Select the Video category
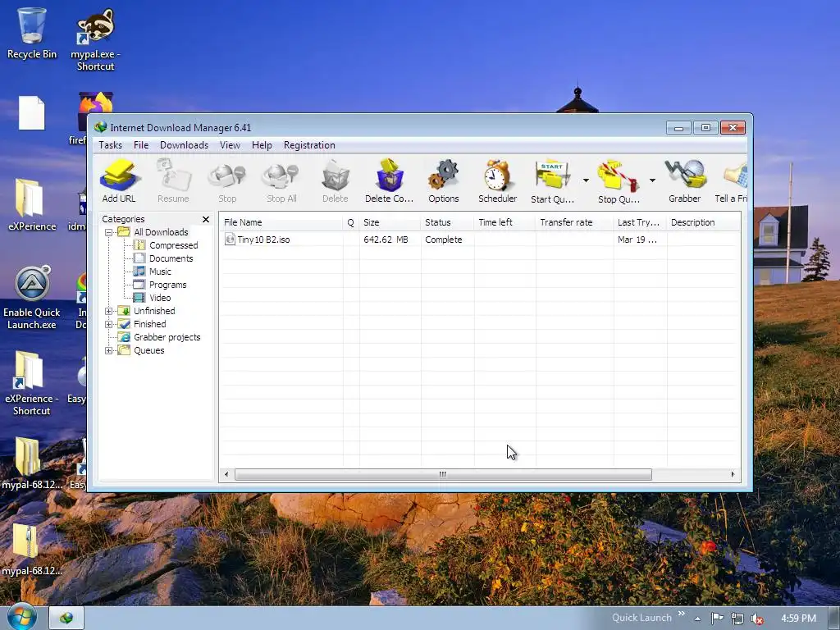The height and width of the screenshot is (630, 840). tap(160, 298)
